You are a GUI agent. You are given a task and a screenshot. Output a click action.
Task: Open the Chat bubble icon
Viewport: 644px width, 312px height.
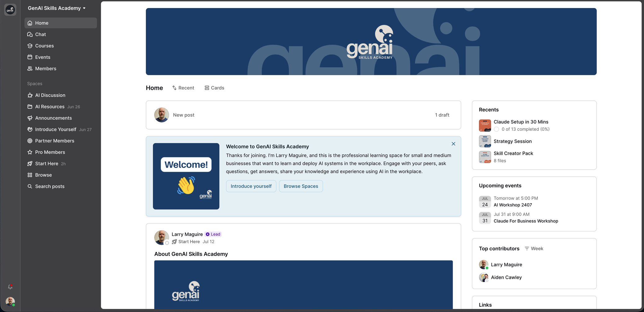coord(30,34)
